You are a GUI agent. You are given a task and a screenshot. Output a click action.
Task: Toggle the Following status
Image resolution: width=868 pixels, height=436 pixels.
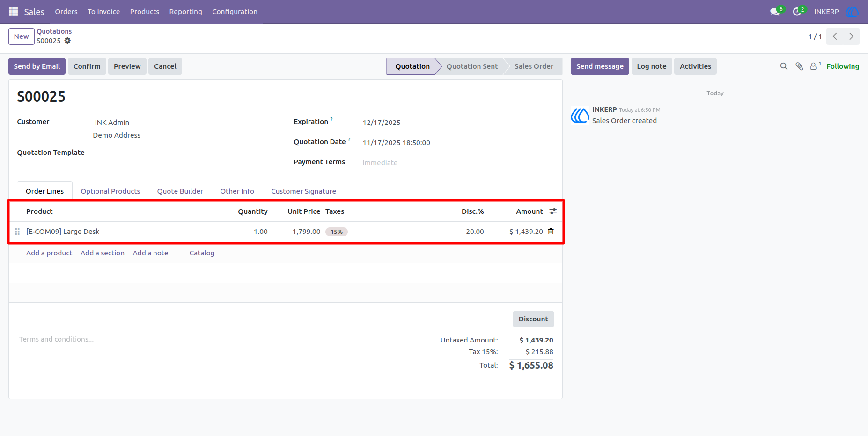tap(843, 66)
